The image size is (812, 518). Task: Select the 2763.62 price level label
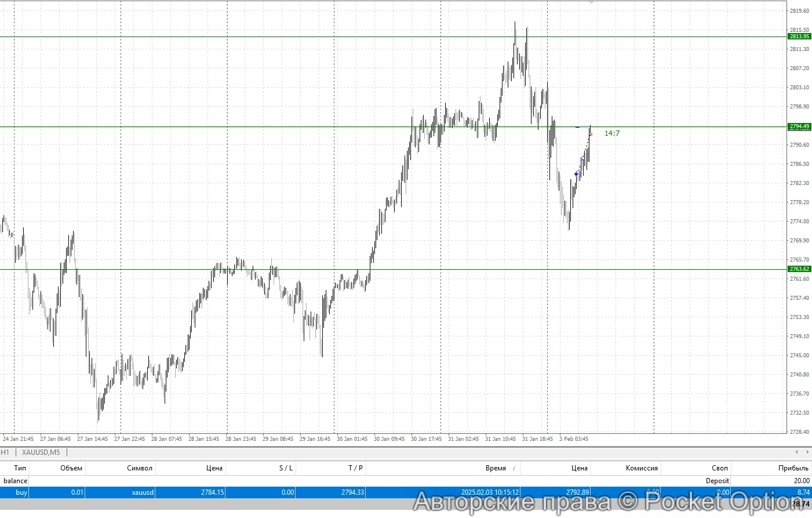pyautogui.click(x=799, y=269)
